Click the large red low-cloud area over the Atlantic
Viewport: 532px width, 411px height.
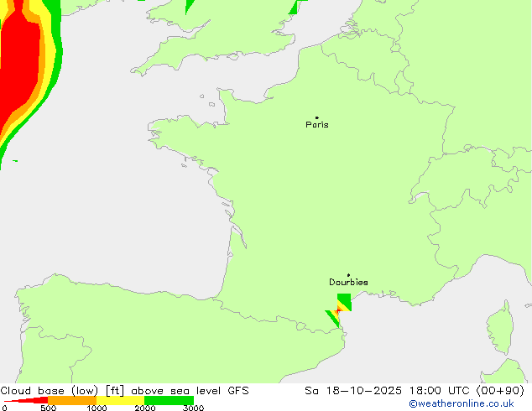coord(20,65)
